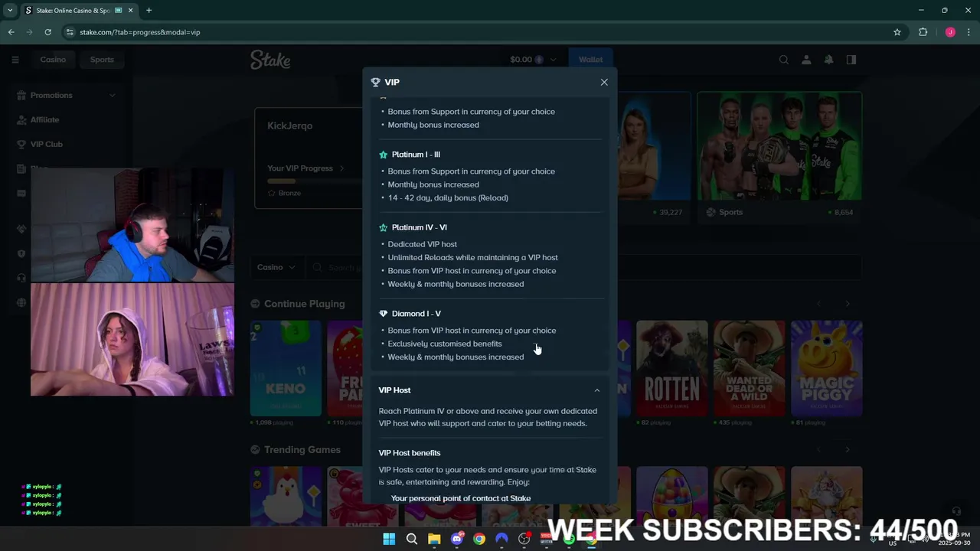The image size is (980, 551).
Task: Open VIP Club in sidebar
Action: [67, 144]
